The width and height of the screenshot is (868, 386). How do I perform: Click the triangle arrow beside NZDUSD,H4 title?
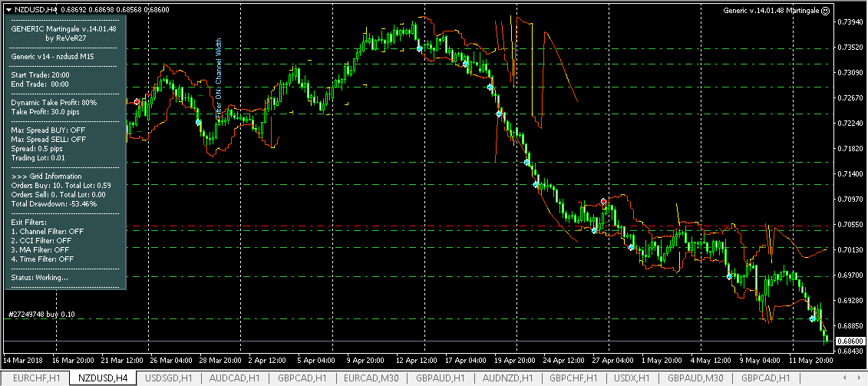click(8, 10)
